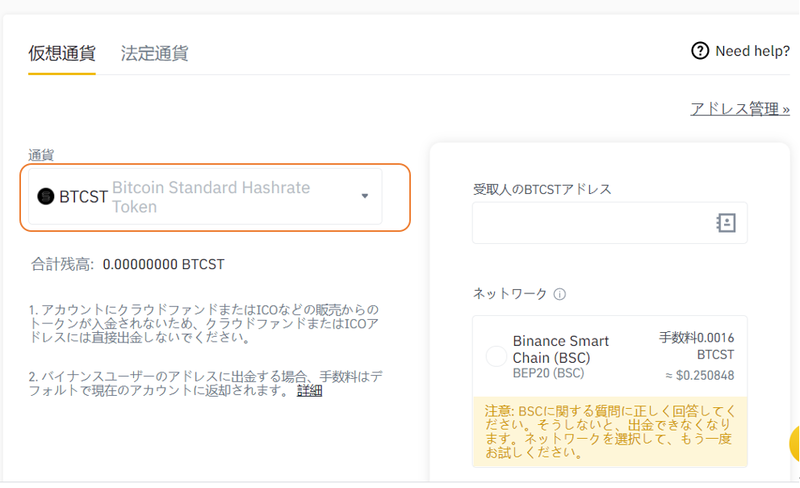Screen dimensions: 800x488
Task: Click the yellow BSC warning notice text
Action: click(610, 432)
